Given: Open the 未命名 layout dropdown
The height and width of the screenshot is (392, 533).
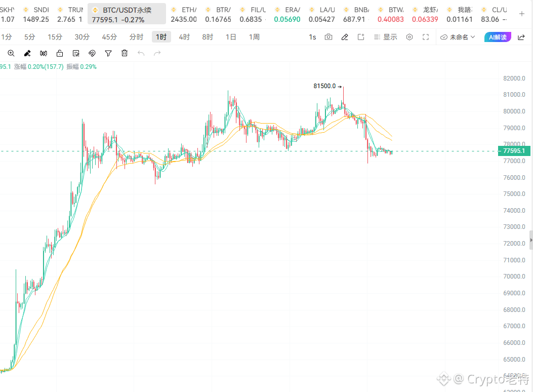Looking at the screenshot, I should pos(458,37).
